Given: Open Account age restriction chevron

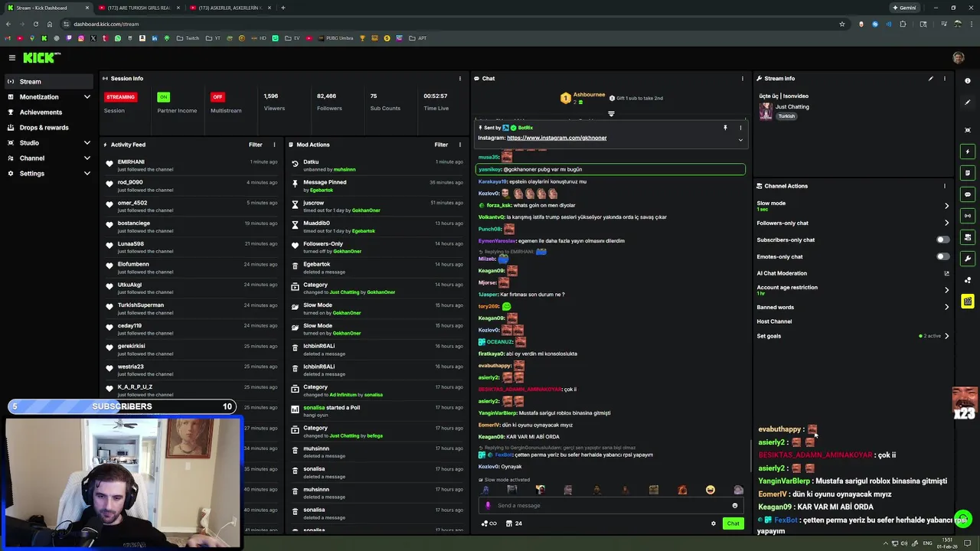Looking at the screenshot, I should point(946,290).
